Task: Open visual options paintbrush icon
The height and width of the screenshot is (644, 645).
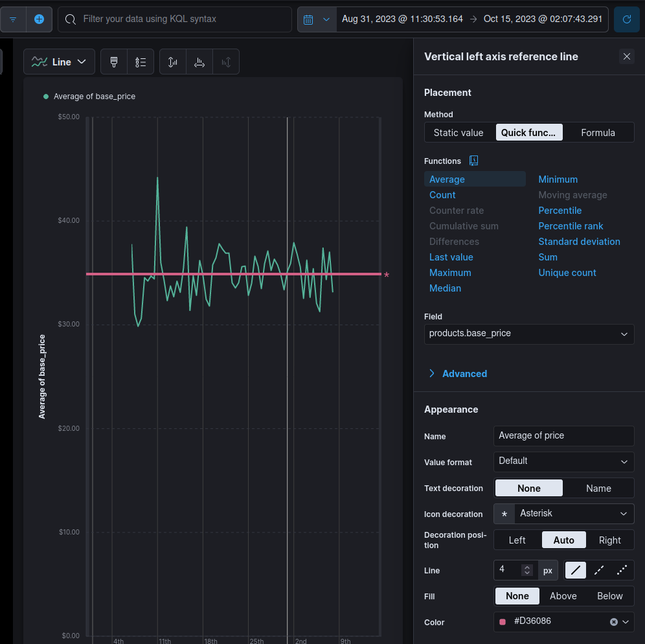Action: pos(114,62)
